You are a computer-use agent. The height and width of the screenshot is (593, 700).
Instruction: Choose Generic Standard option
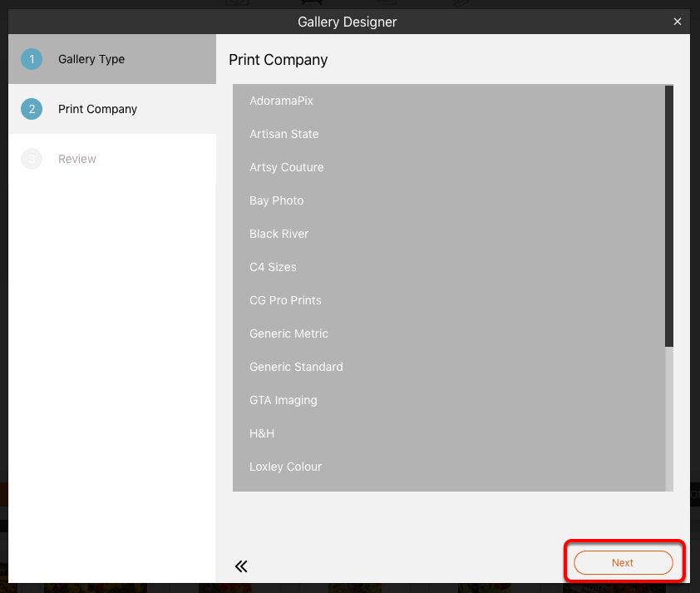coord(449,367)
